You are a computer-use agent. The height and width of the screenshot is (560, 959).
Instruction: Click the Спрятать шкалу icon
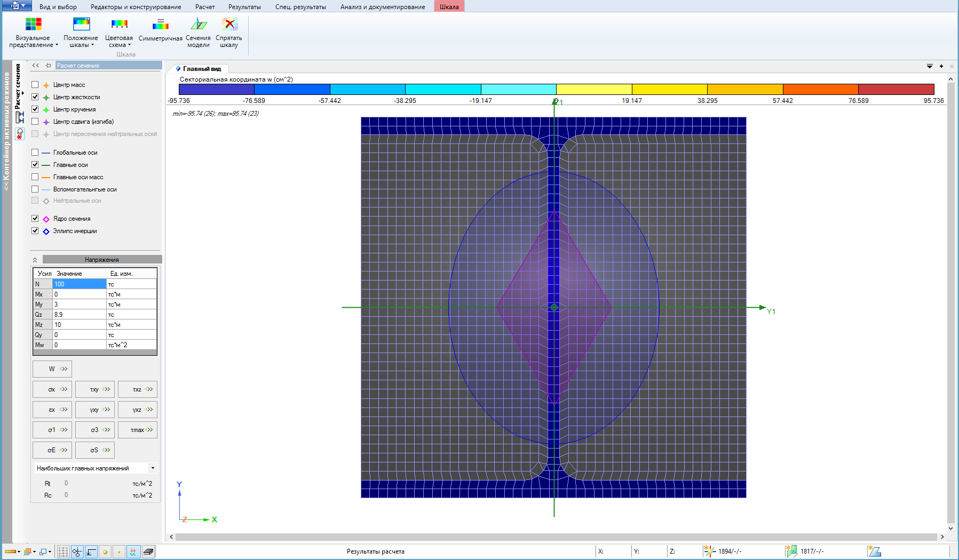pyautogui.click(x=229, y=24)
